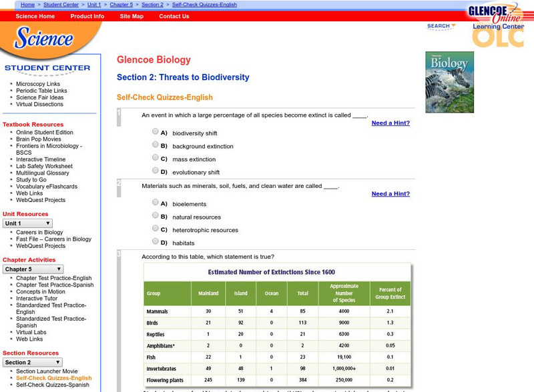Open Brain Pop Movies

39,139
